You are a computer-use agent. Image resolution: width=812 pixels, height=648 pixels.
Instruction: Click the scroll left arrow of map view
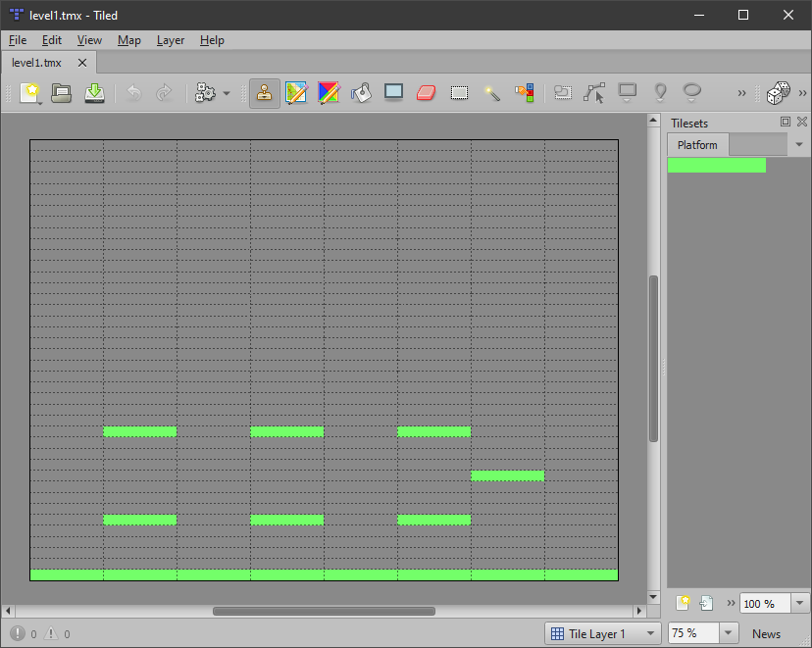tap(7, 611)
